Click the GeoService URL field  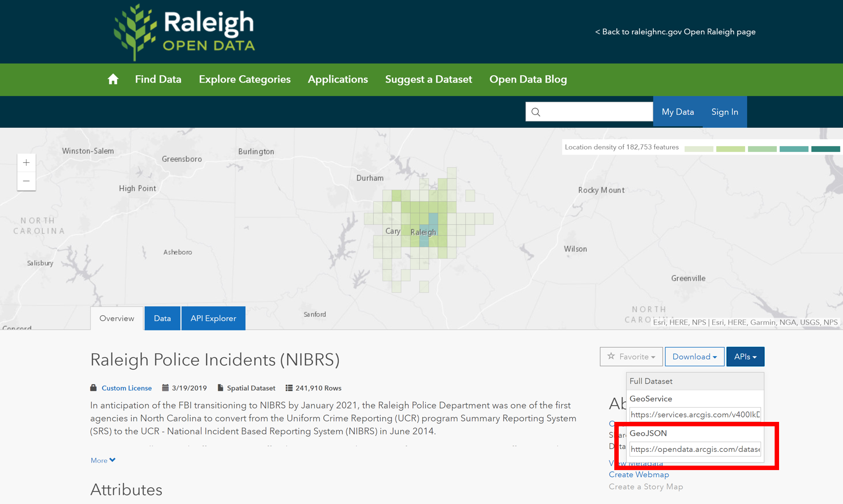(695, 415)
